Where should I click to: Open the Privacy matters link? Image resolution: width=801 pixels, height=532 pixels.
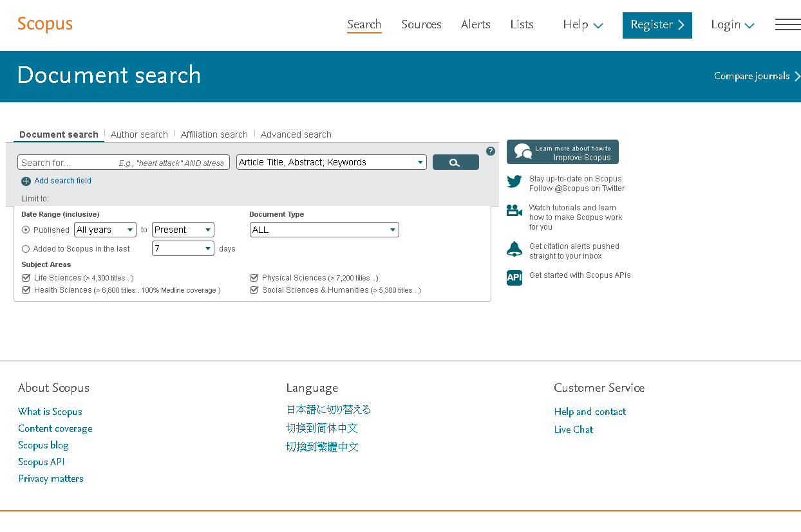(x=51, y=479)
